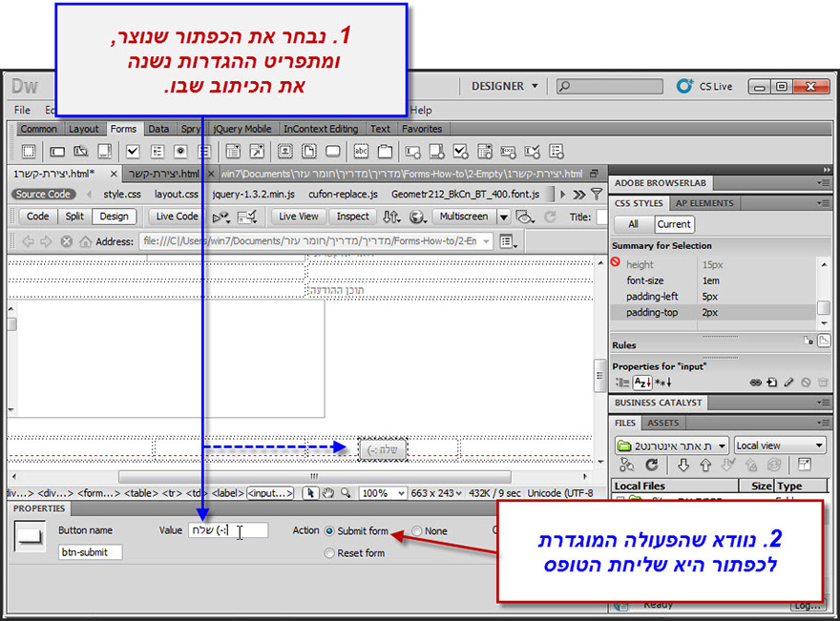
Task: Click the Inspect button in the document toolbar
Action: pos(352,217)
